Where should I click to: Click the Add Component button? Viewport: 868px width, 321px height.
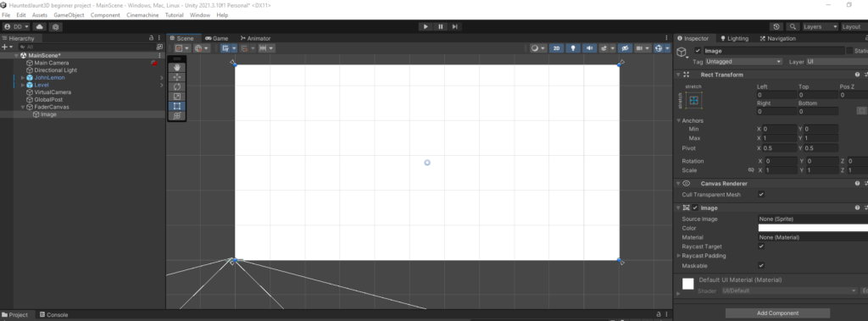coord(777,313)
